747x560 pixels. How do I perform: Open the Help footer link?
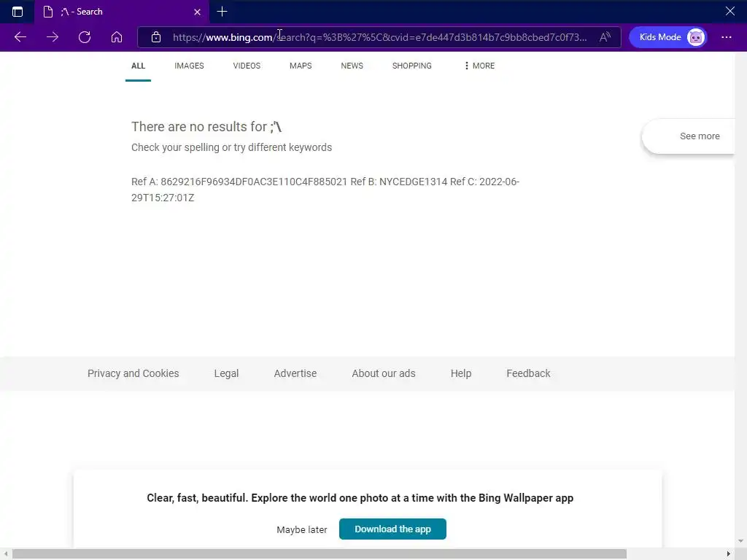coord(461,373)
